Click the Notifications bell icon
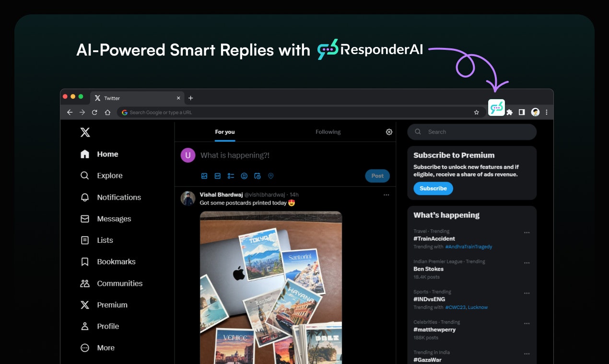Screen dimensions: 609x364 point(85,197)
